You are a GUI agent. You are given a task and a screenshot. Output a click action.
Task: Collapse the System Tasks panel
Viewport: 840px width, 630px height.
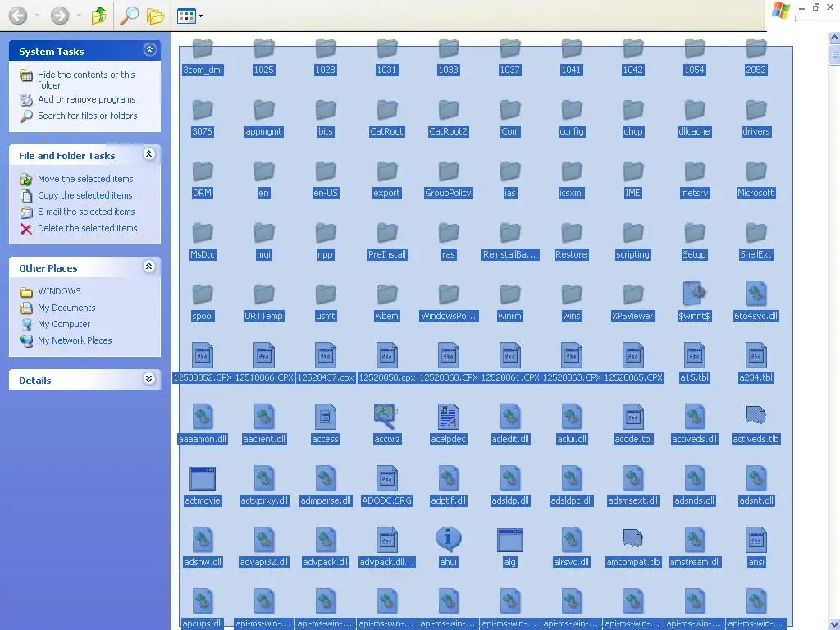tap(149, 50)
